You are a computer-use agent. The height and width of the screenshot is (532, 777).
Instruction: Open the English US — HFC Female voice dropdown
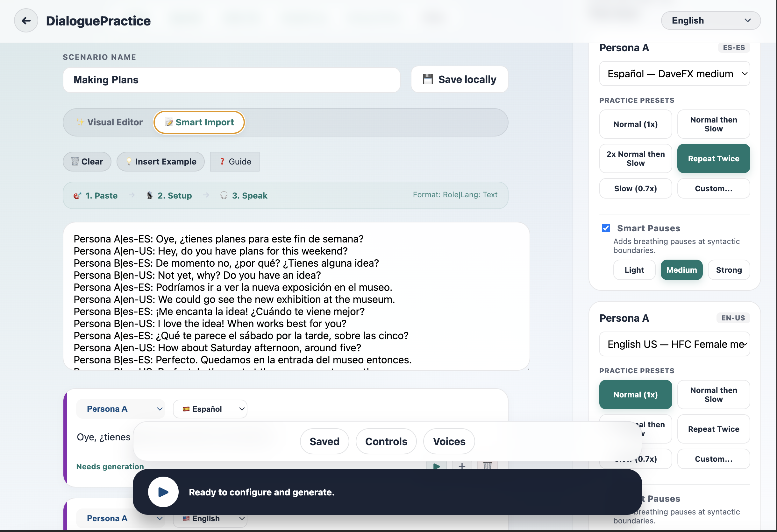674,344
